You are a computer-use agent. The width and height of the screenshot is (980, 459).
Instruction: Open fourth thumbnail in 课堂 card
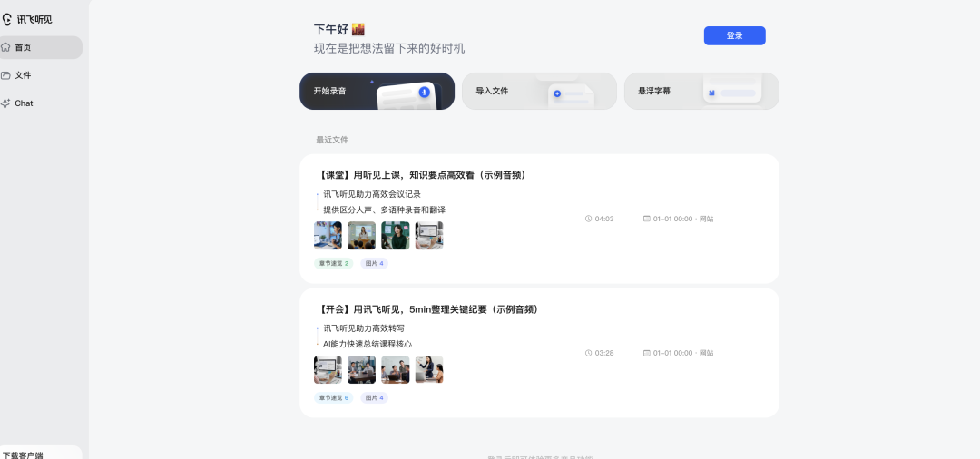pos(429,236)
